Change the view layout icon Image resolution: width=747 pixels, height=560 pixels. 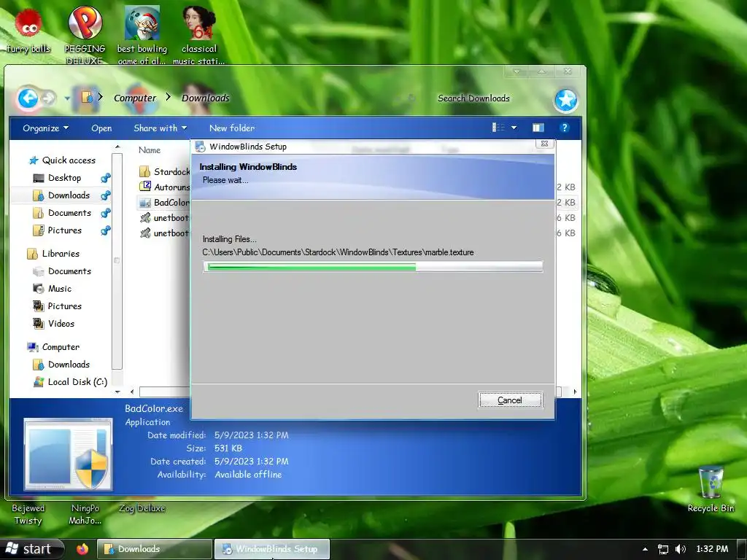[498, 128]
